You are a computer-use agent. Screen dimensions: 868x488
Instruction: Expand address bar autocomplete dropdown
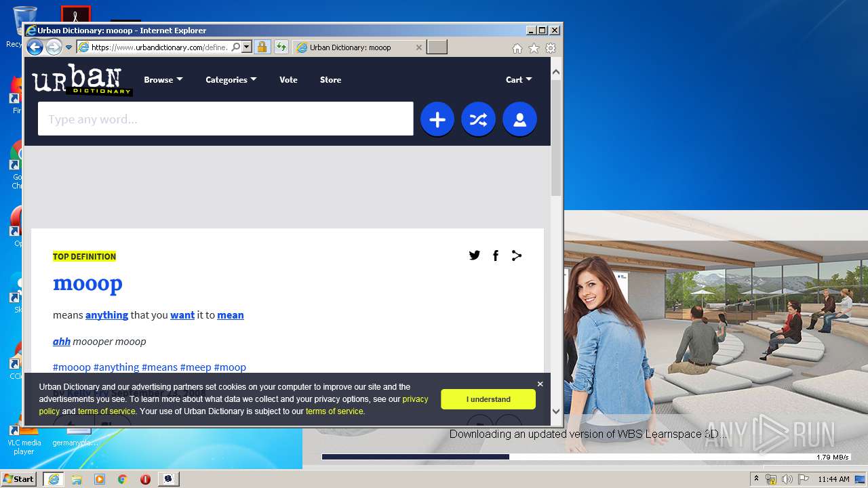(x=247, y=47)
